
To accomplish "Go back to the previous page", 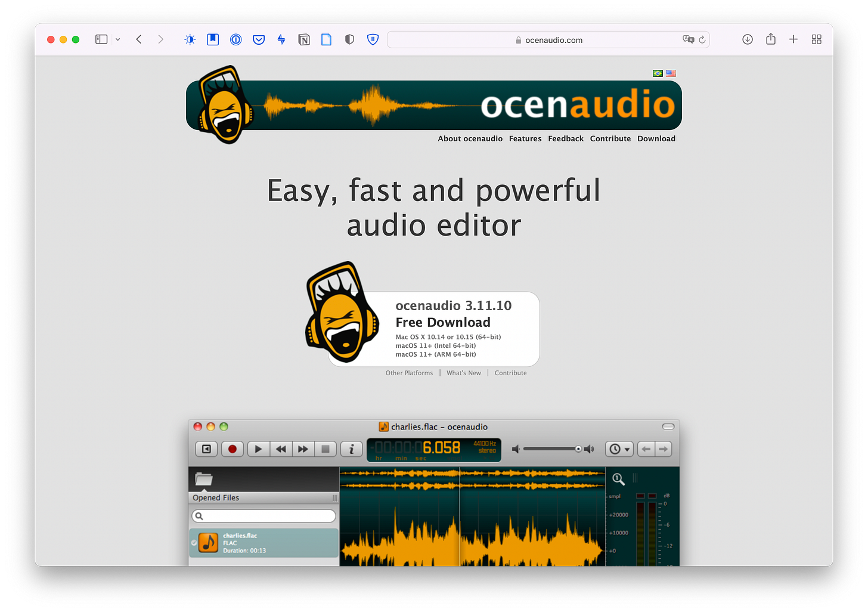I will 139,39.
